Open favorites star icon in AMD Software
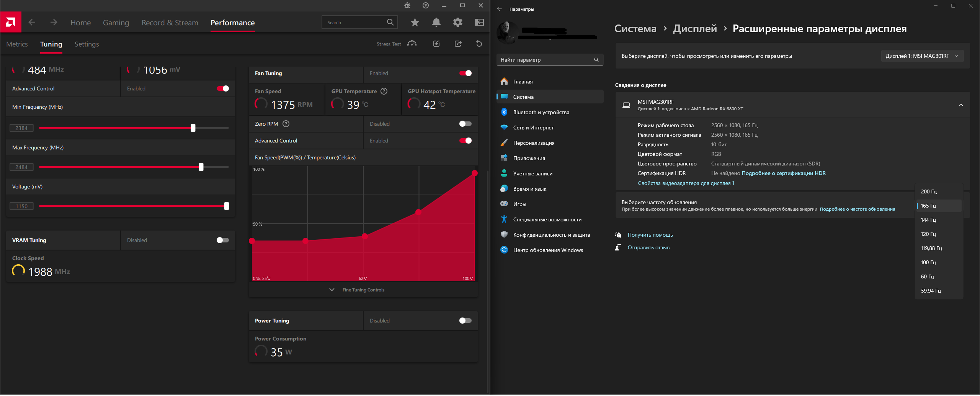The image size is (980, 396). point(415,23)
